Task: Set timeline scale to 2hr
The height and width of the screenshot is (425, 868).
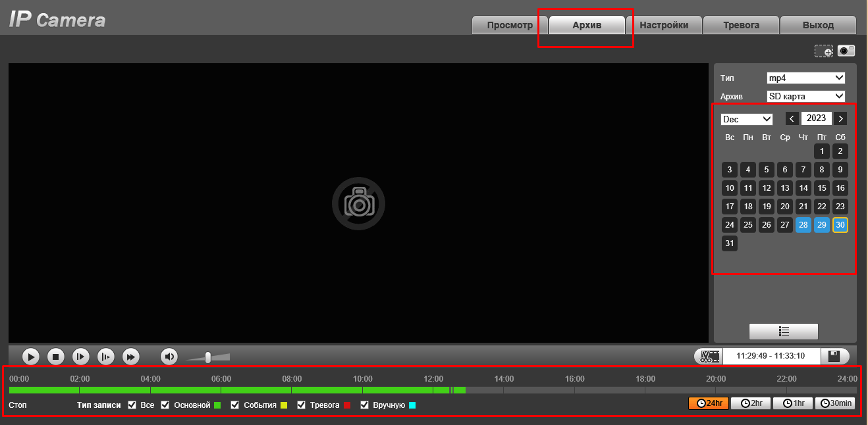Action: 751,403
